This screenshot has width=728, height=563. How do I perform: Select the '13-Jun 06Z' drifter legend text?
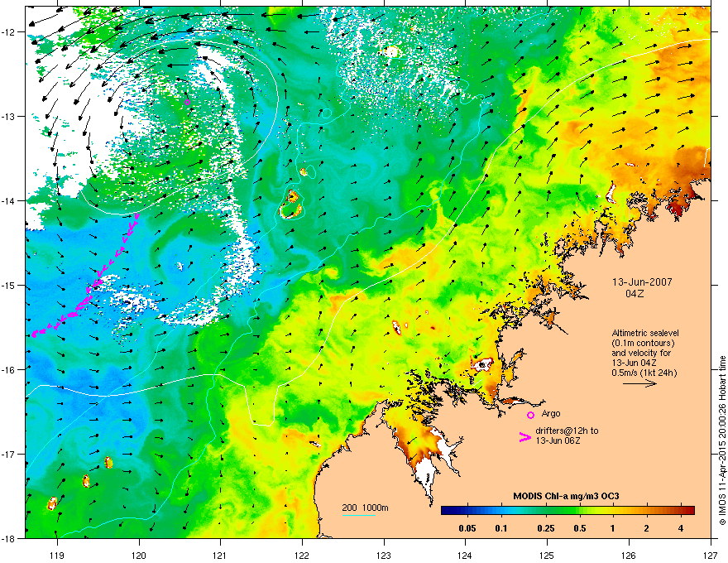[x=557, y=440]
